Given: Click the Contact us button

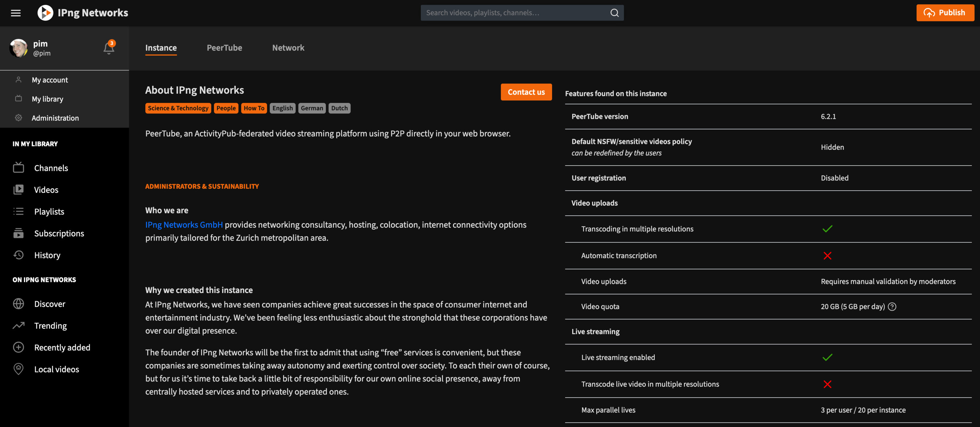Looking at the screenshot, I should pyautogui.click(x=526, y=92).
